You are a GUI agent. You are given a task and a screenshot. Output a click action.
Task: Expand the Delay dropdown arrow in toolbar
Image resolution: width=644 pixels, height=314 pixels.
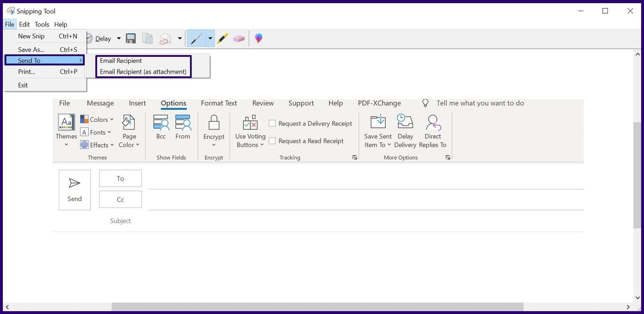(x=118, y=38)
